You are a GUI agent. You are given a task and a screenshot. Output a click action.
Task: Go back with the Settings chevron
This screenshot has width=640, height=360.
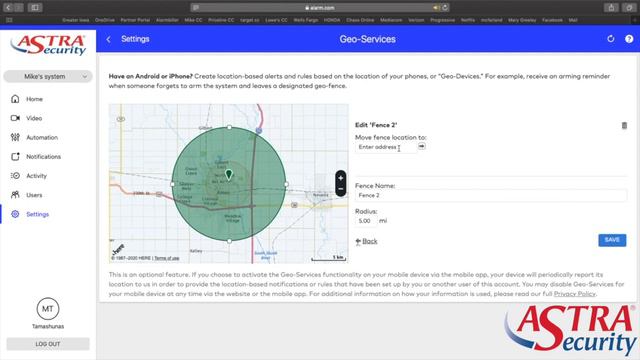[109, 39]
